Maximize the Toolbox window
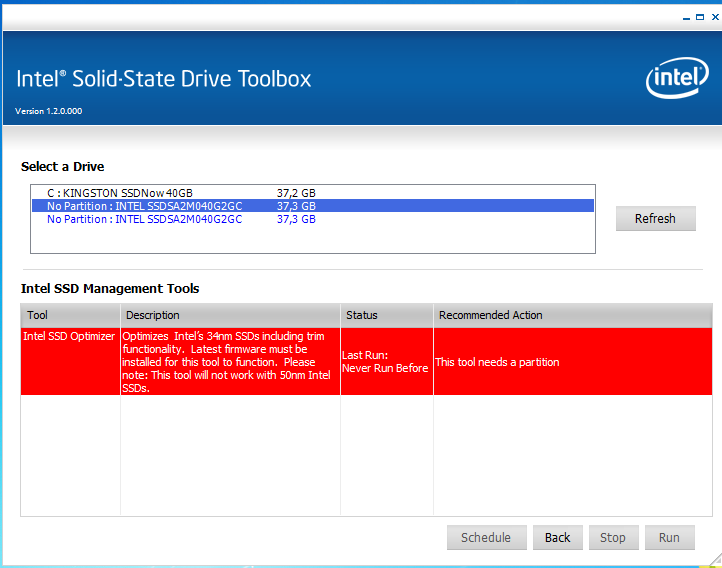Viewport: 722px width, 568px height. point(700,17)
